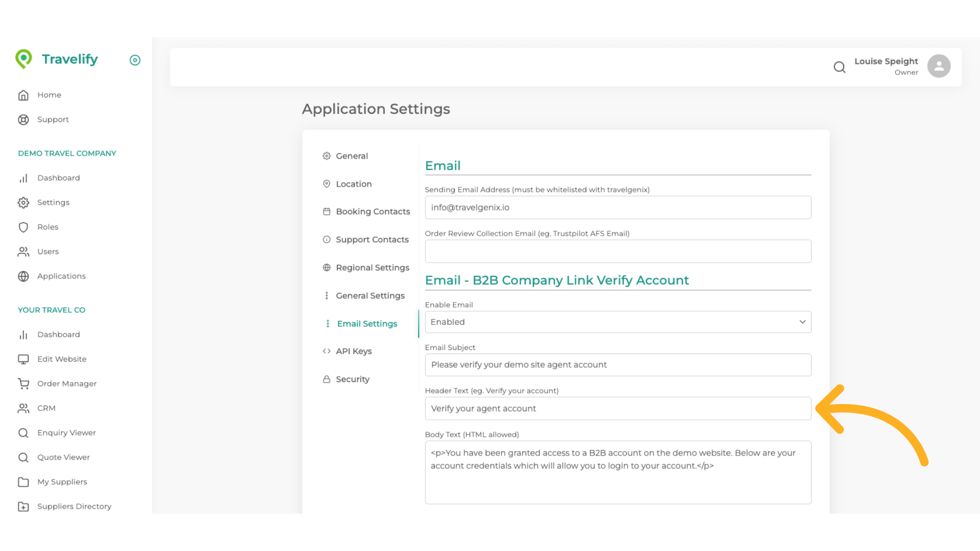Click inside the Body Text textarea
This screenshot has width=980, height=551.
tap(618, 480)
